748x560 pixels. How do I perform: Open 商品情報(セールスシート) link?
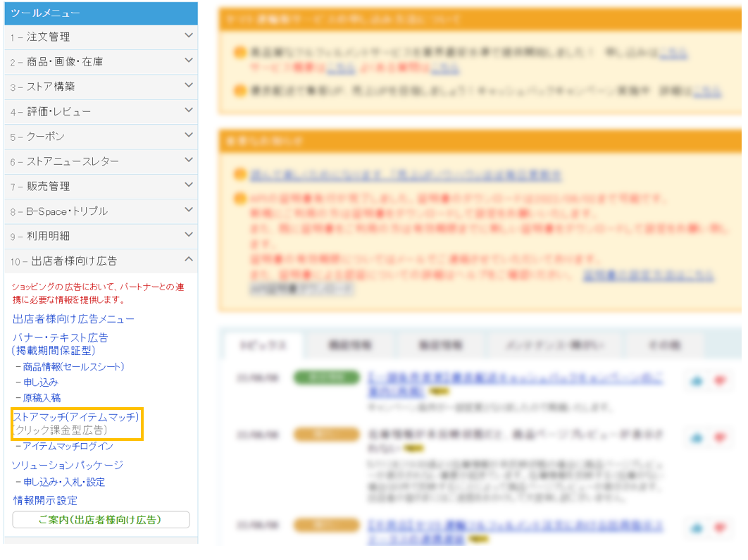pos(73,366)
